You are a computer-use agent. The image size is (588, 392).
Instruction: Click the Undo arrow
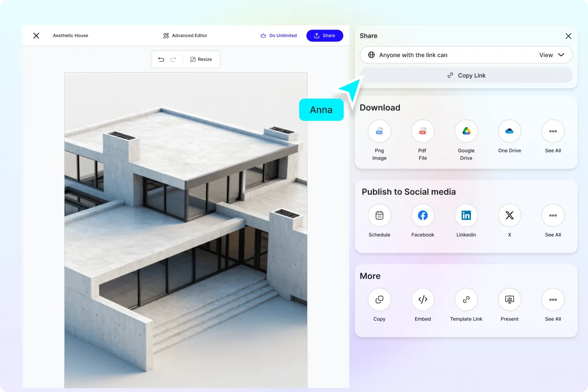pyautogui.click(x=161, y=59)
